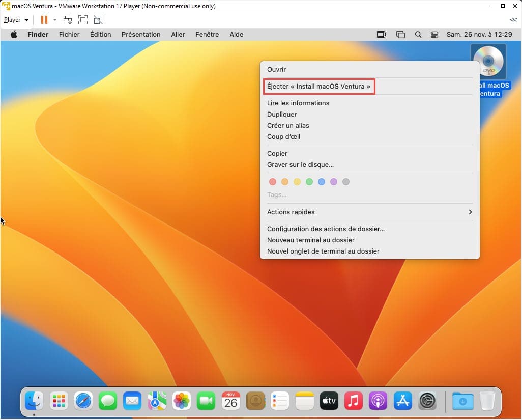Open the Music app icon
The image size is (522, 420).
click(x=354, y=401)
